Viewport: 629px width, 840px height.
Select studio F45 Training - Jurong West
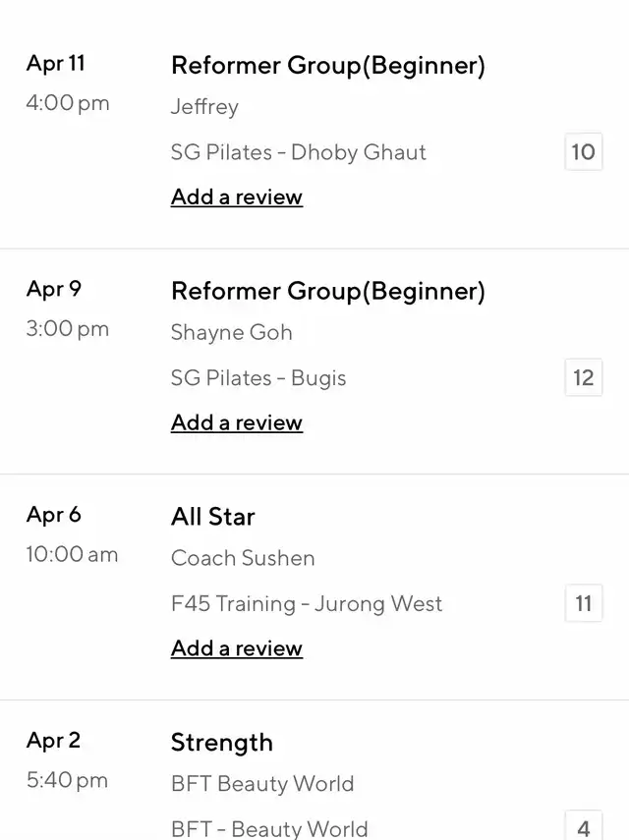pyautogui.click(x=307, y=603)
